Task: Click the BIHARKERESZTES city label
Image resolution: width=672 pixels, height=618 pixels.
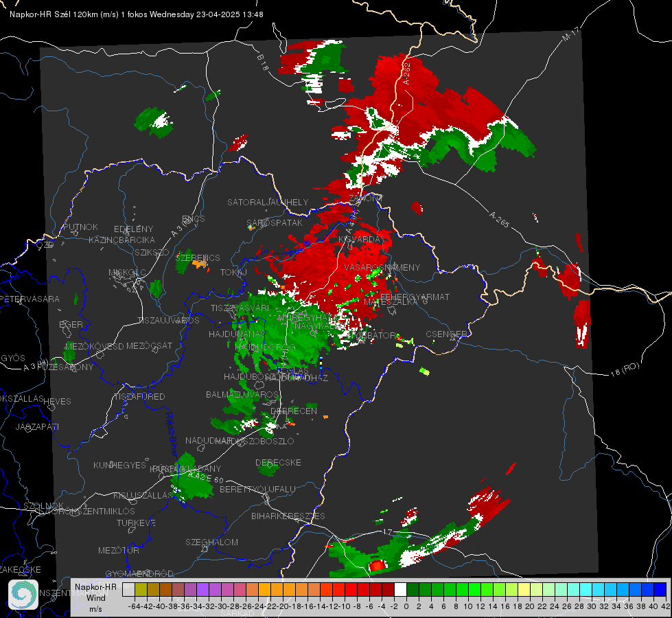Action: pos(288,516)
